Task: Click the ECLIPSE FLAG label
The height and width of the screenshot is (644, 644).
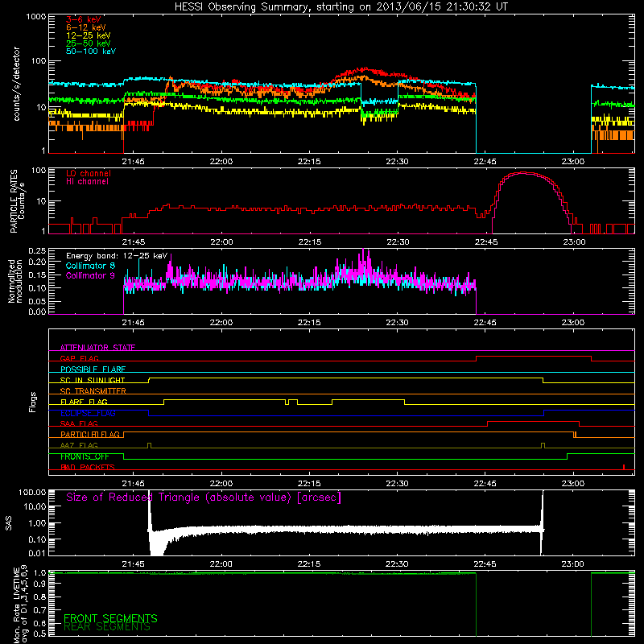Action: coord(88,413)
